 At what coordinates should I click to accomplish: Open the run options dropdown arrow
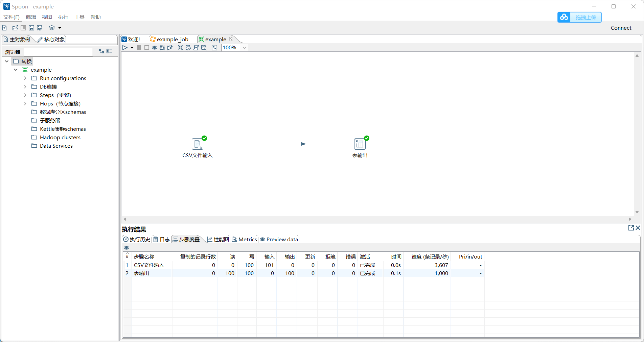pos(132,48)
